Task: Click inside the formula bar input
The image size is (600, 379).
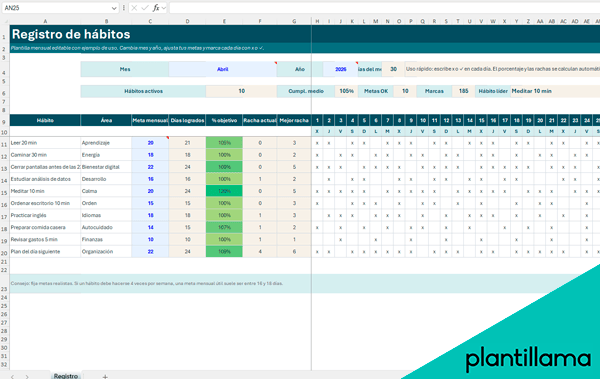Action: click(384, 8)
